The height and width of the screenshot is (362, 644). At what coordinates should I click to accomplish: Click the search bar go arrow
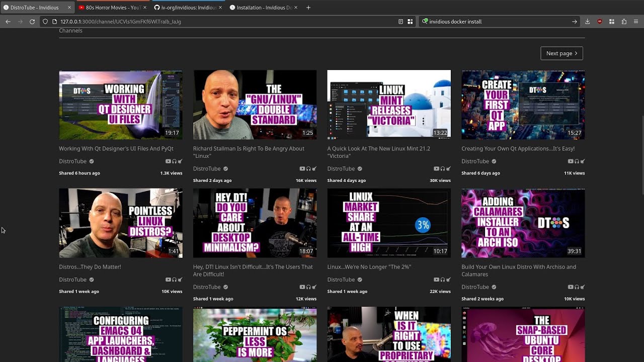coord(575,22)
